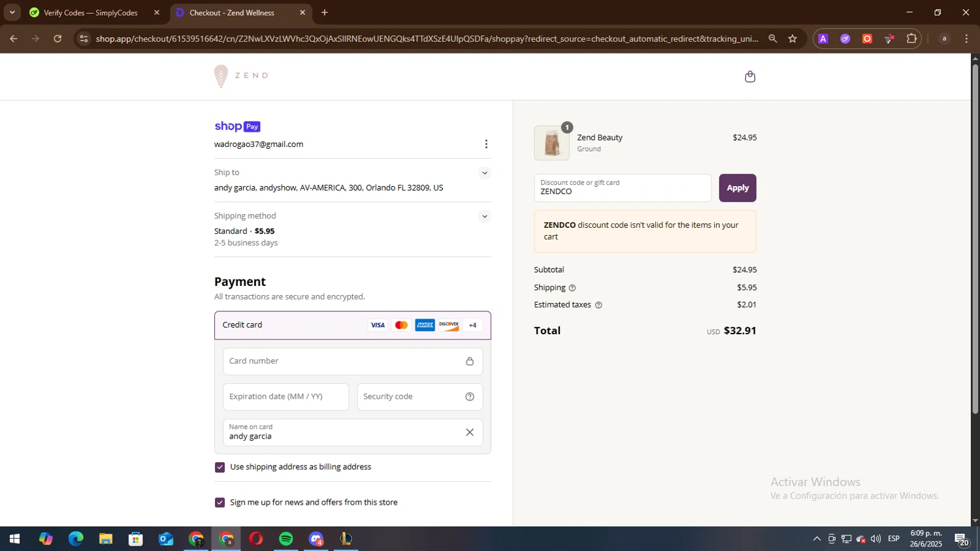Uncheck Sign me up for news and offers
Image resolution: width=980 pixels, height=551 pixels.
pyautogui.click(x=220, y=502)
